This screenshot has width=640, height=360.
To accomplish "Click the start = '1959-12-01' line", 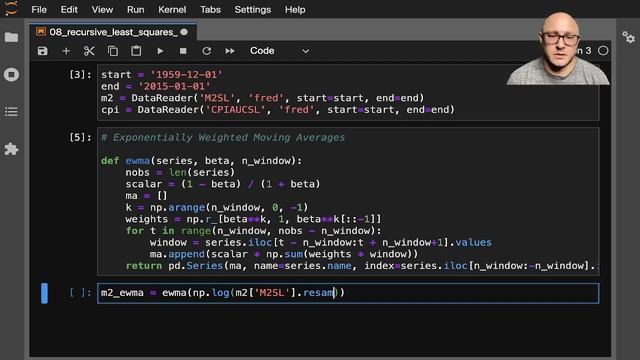I will pos(162,75).
